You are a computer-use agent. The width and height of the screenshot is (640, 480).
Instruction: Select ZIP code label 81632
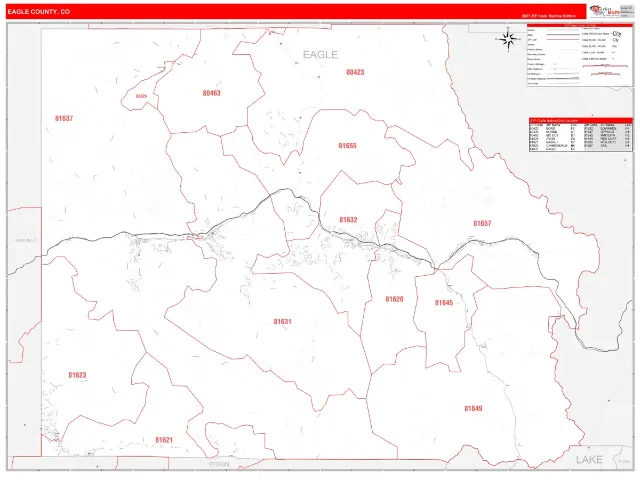coord(348,220)
